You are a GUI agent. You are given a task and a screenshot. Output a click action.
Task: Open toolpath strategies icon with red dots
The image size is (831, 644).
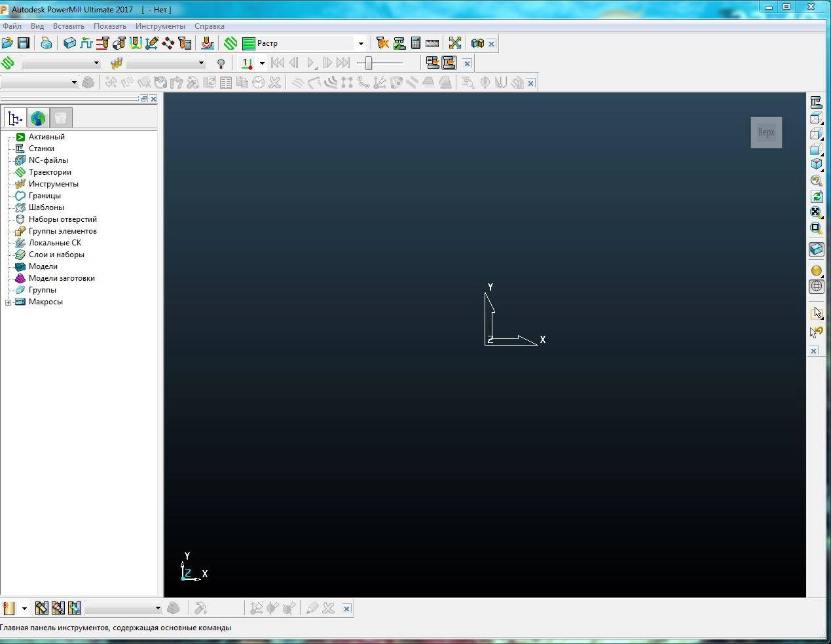[x=168, y=43]
